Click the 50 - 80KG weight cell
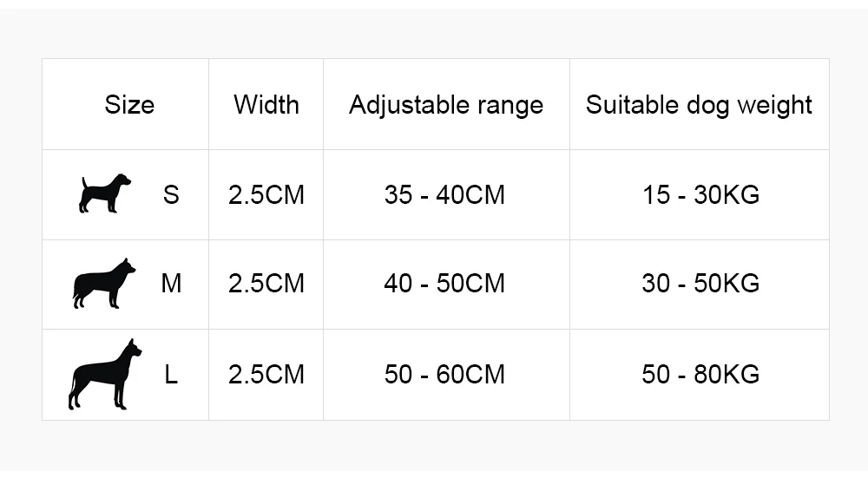Viewport: 868px width, 504px height. [700, 375]
